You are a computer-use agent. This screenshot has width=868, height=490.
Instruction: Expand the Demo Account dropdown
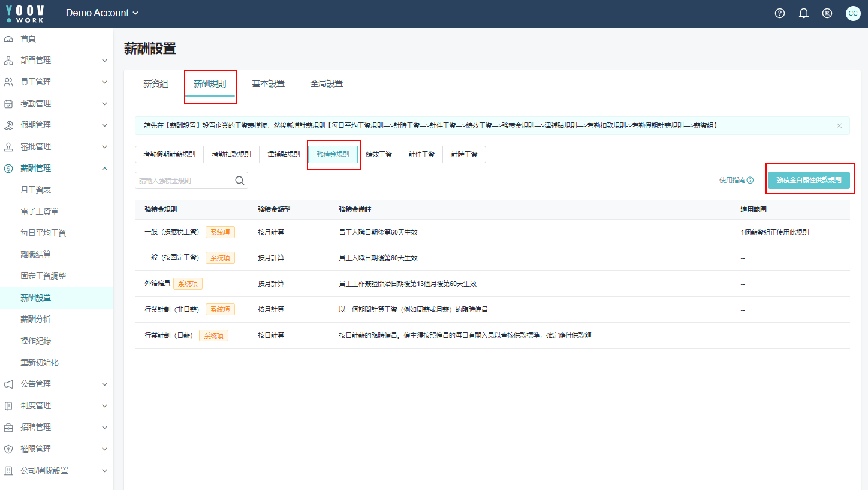[x=102, y=13]
